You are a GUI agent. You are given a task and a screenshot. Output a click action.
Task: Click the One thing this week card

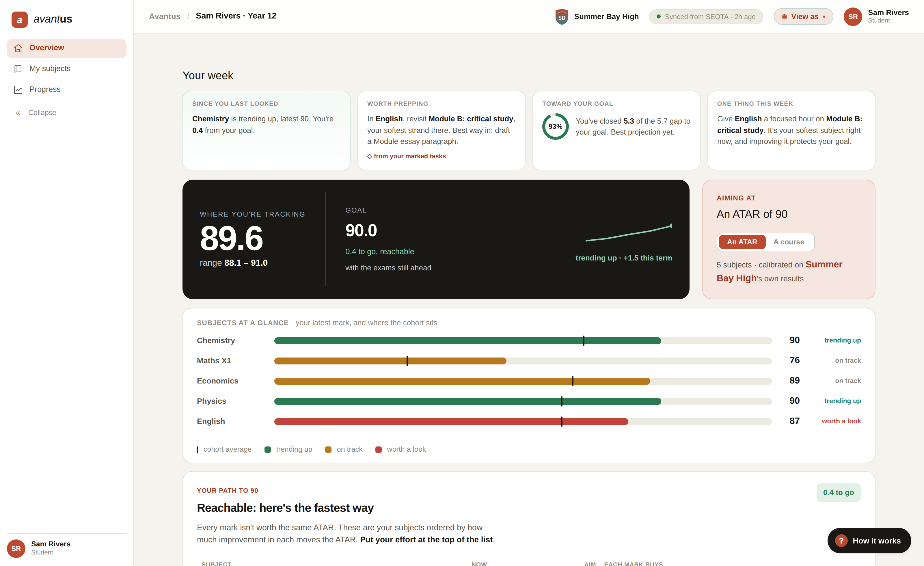791,131
